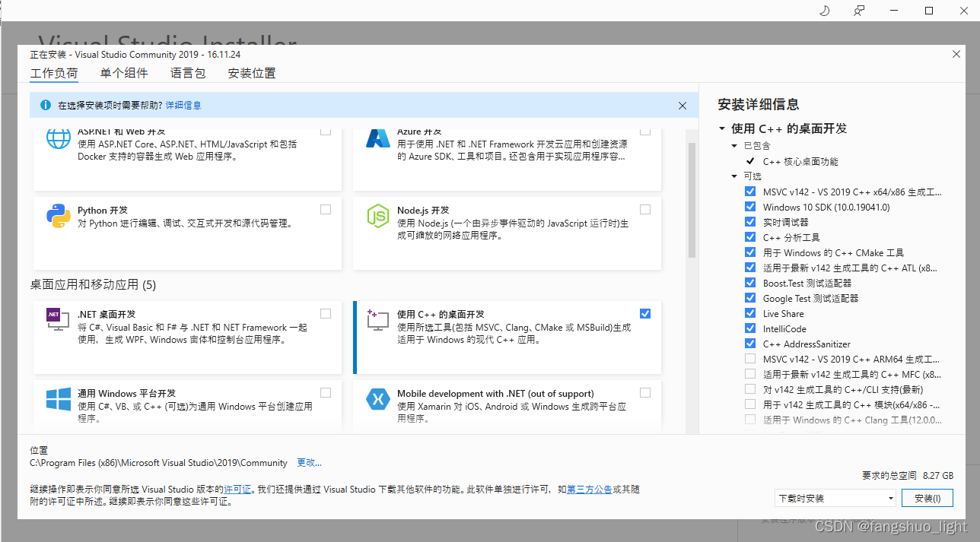The width and height of the screenshot is (980, 542).
Task: Check C++ MFC for v142 build tools
Action: [751, 374]
